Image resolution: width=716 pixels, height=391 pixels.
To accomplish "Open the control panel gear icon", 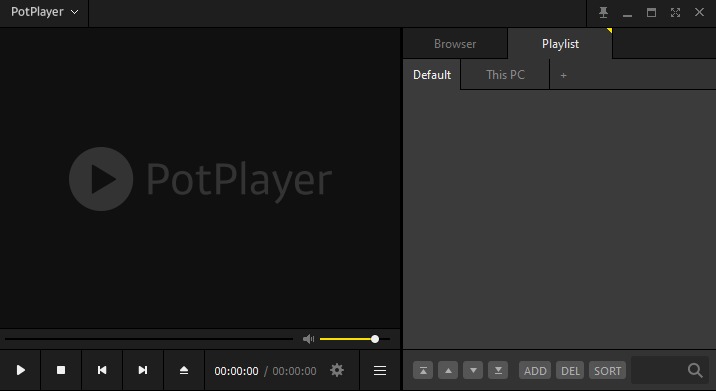I will coord(337,370).
